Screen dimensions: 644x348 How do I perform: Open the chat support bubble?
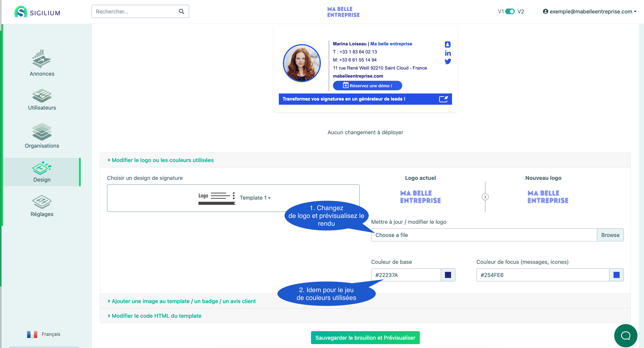click(x=625, y=336)
